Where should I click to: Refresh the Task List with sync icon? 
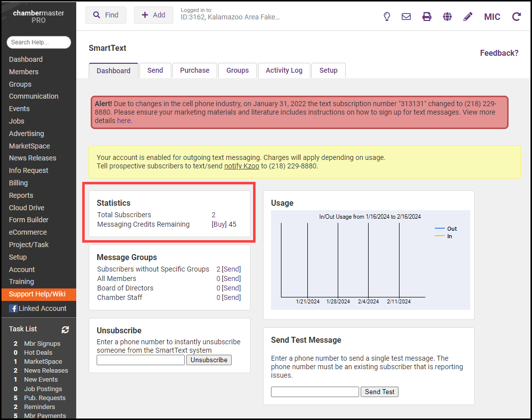pyautogui.click(x=65, y=329)
